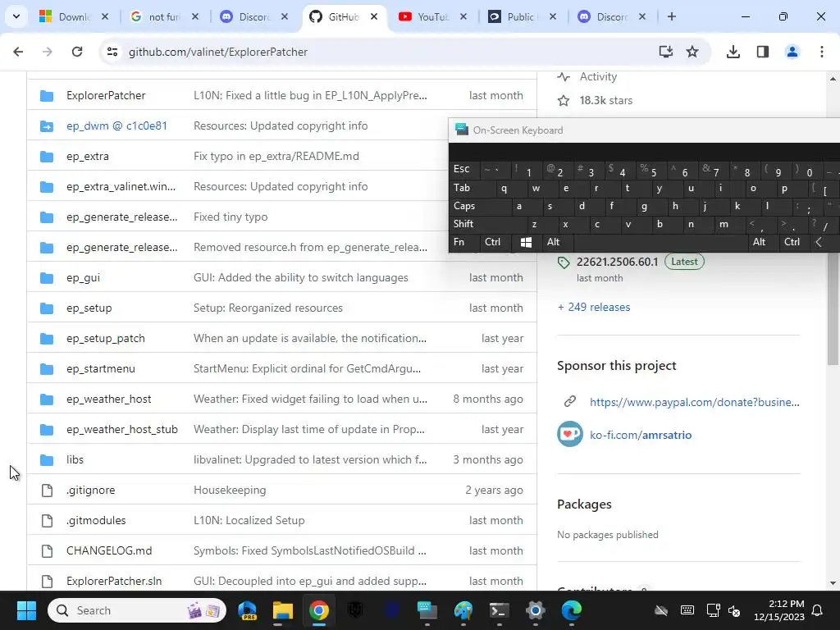Open the Chrome profile menu

(792, 52)
